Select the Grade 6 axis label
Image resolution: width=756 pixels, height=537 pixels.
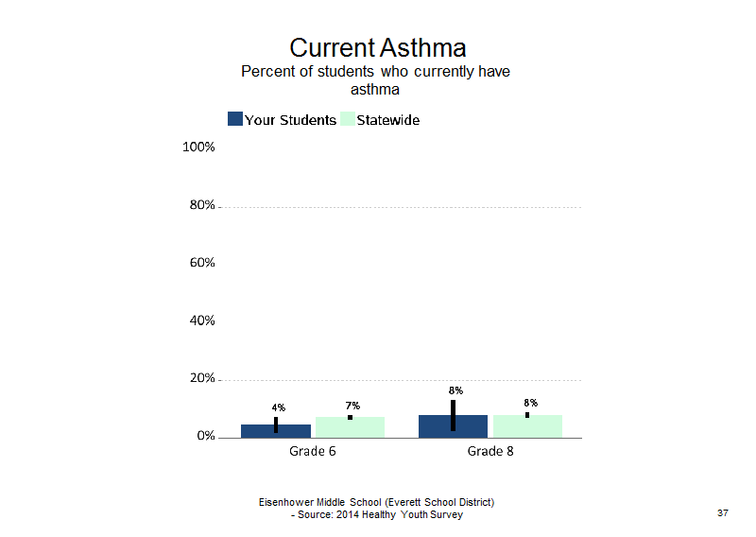(x=313, y=451)
